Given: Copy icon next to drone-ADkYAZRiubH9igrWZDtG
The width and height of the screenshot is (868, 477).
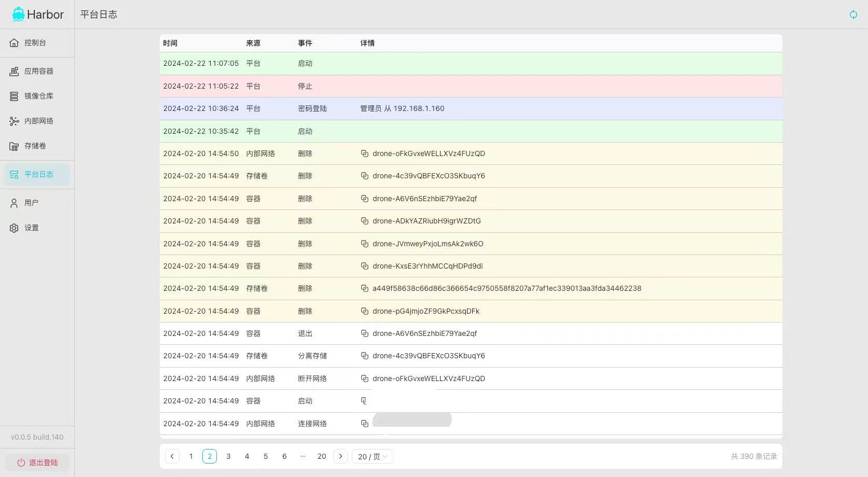Looking at the screenshot, I should (365, 221).
